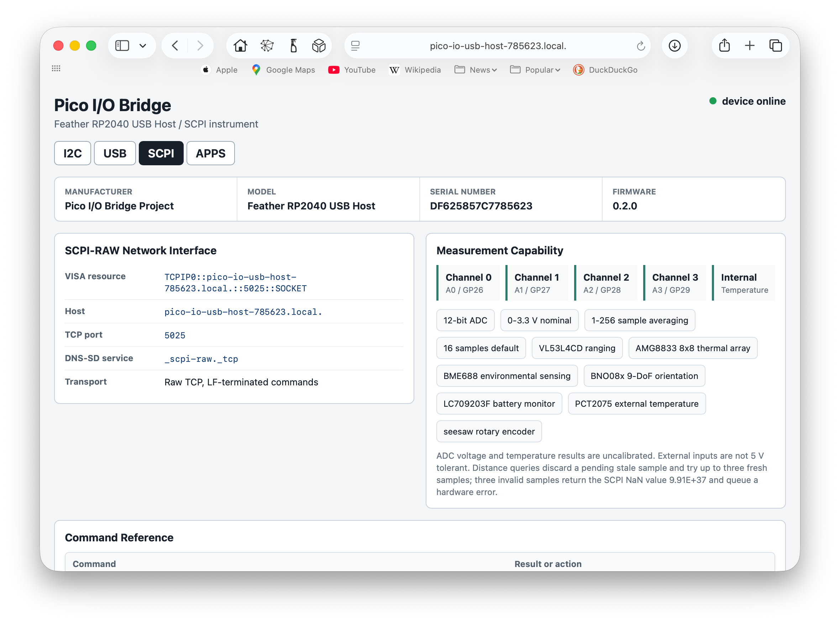Click the BME688 environmental sensing chip
840x624 pixels.
pyautogui.click(x=506, y=376)
